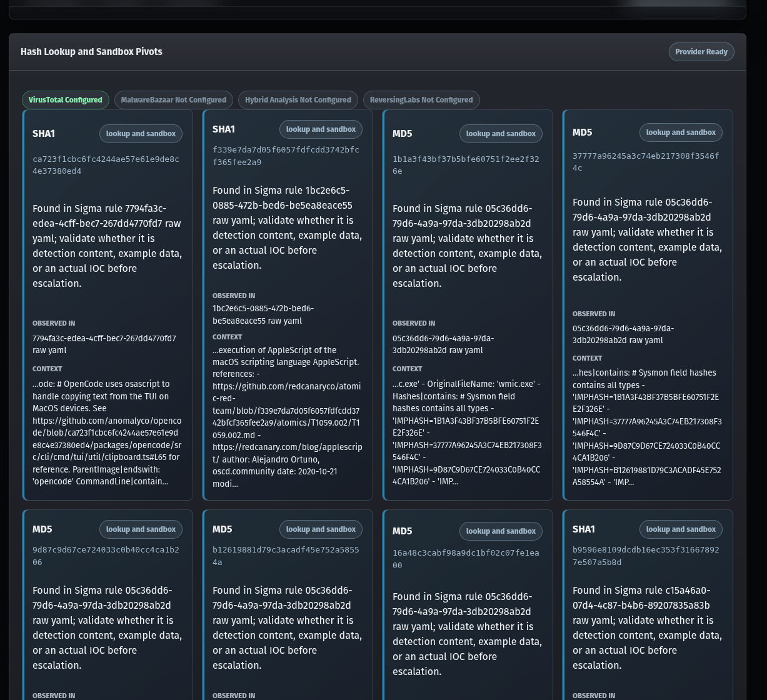Screen dimensions: 767x700
Task: Click the AppleScript execution context snippet
Action: point(287,417)
